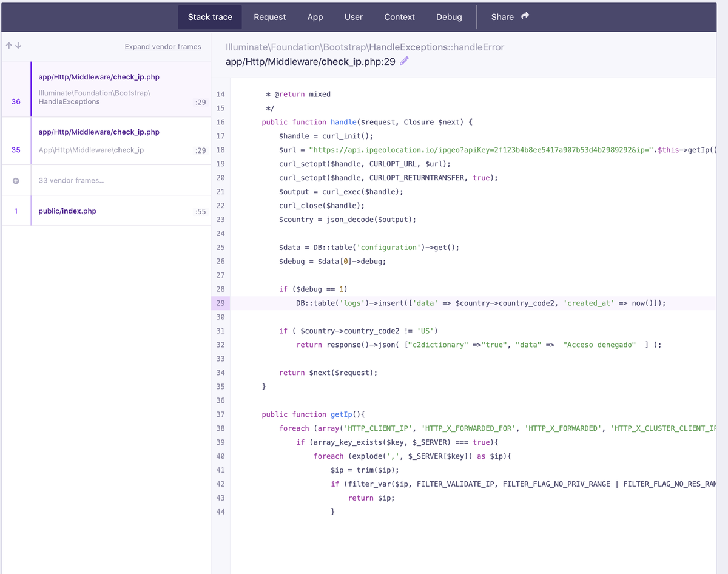Switch to the App tab
Screen dimensions: 728x574
tap(315, 17)
